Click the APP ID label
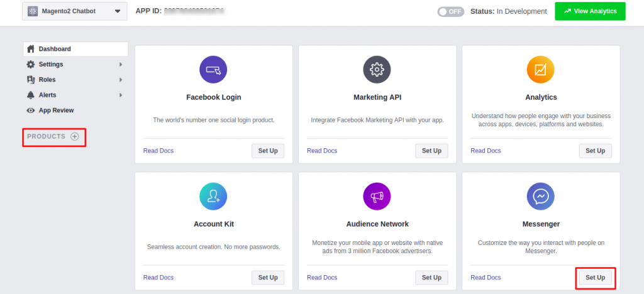Image resolution: width=644 pixels, height=294 pixels. point(148,11)
